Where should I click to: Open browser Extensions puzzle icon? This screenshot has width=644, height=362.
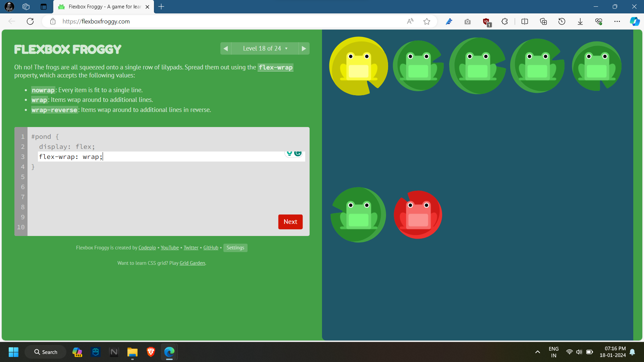coord(504,21)
